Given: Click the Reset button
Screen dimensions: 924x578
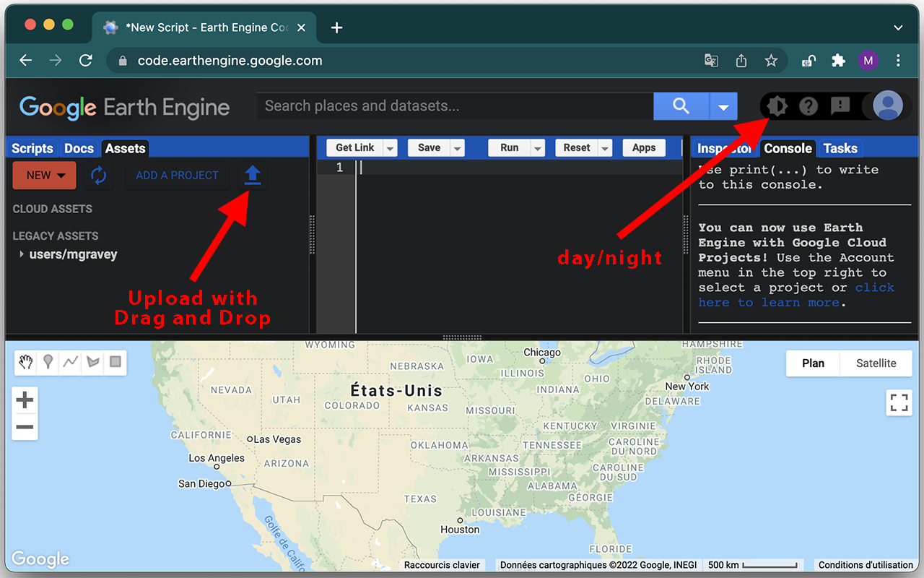Looking at the screenshot, I should click(577, 148).
